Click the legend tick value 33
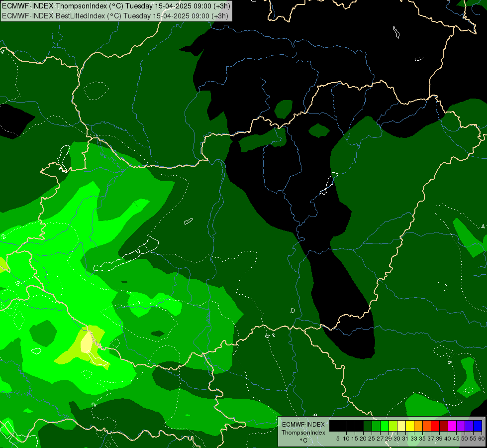487x448 pixels. point(414,439)
